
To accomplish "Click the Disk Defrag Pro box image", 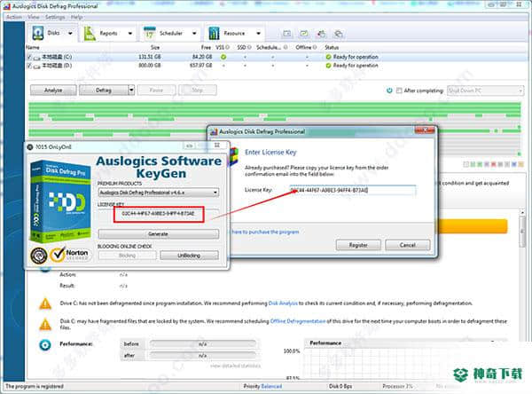I will pos(60,201).
